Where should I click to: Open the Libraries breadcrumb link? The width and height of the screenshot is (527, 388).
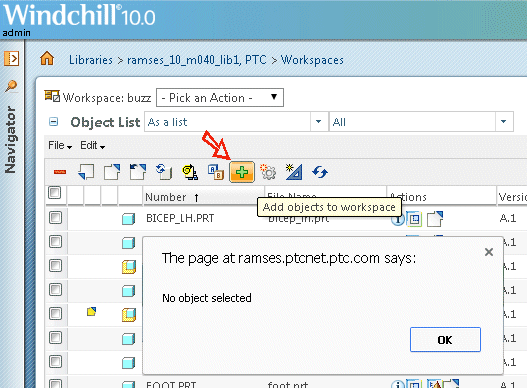(91, 60)
